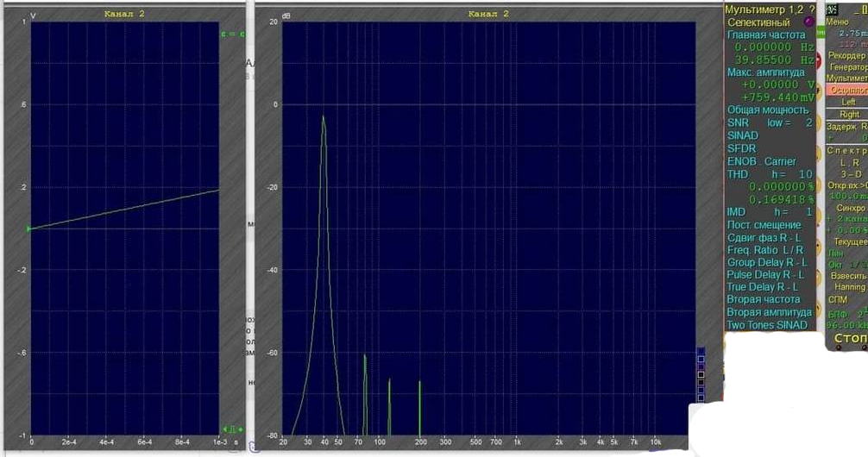Click the Стоп button
Image resolution: width=868 pixels, height=457 pixels.
click(850, 338)
